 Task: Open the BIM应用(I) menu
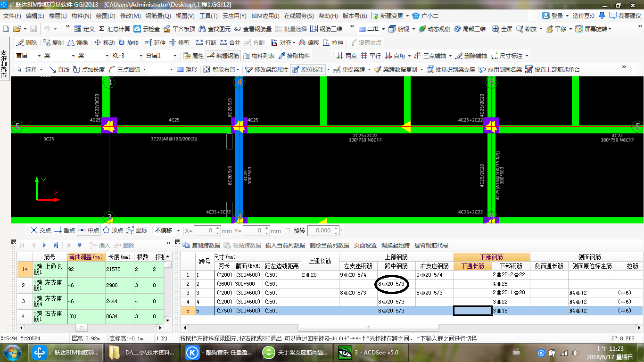coord(265,16)
